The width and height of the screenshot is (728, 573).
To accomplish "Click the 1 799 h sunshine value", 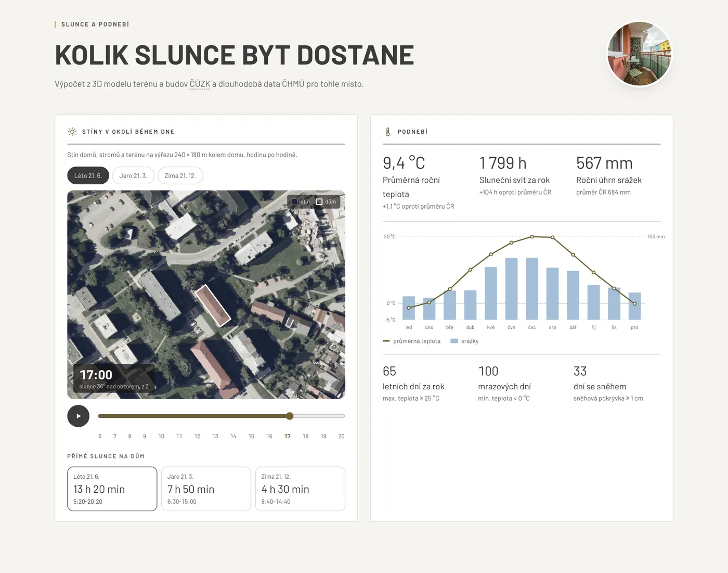I will click(x=503, y=163).
